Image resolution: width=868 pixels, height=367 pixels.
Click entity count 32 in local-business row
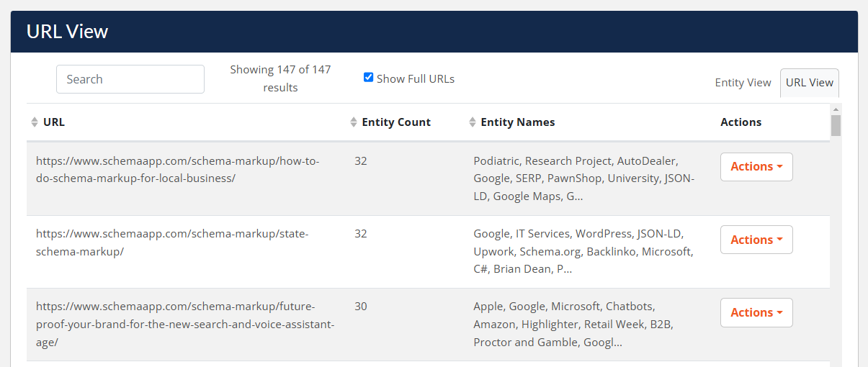[x=361, y=161]
